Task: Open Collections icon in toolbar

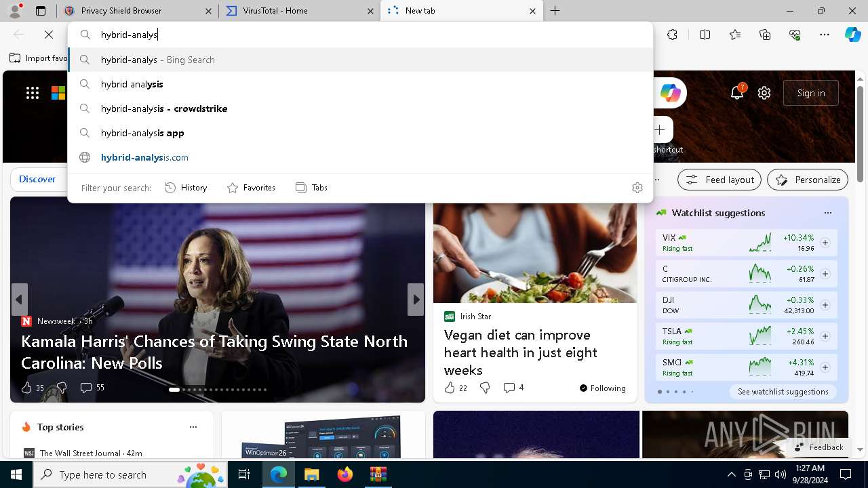Action: tap(765, 35)
